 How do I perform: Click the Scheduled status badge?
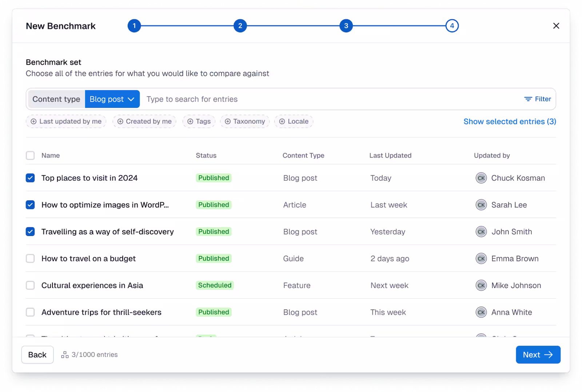coord(215,285)
